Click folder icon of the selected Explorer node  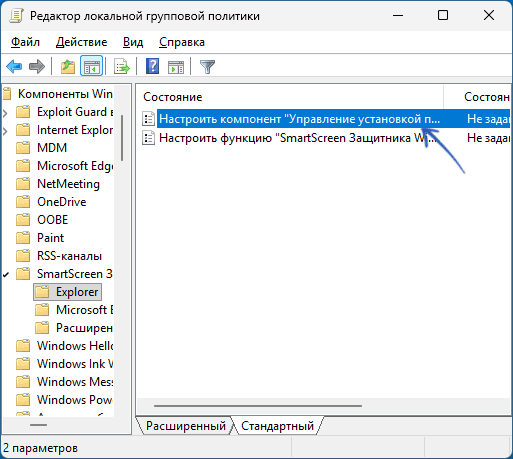coord(42,292)
